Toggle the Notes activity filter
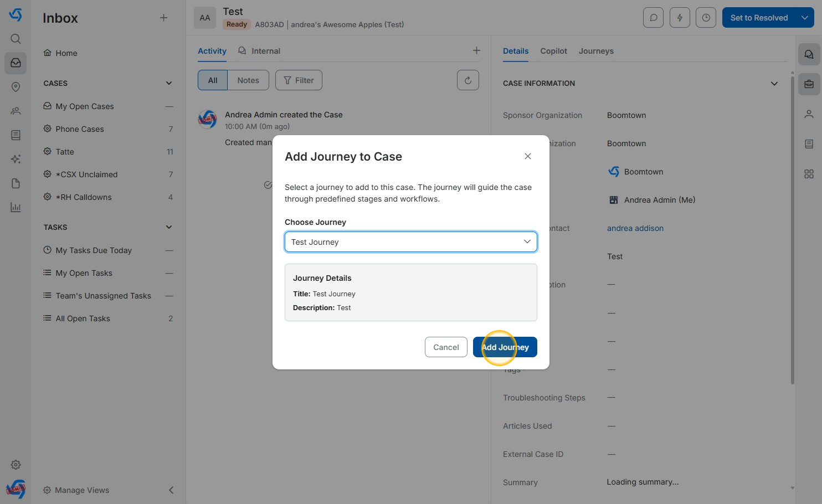822x504 pixels. coord(248,80)
